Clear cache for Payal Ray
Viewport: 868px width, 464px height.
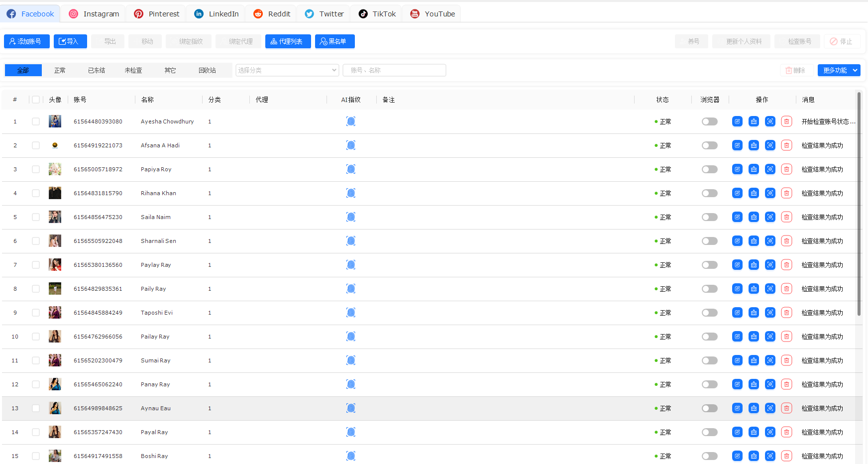coord(754,432)
